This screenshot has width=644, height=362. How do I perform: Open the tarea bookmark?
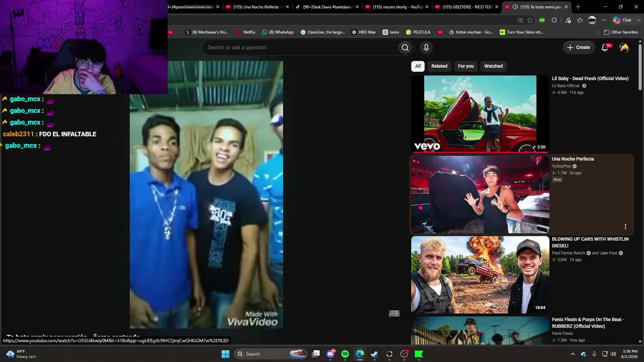(391, 32)
